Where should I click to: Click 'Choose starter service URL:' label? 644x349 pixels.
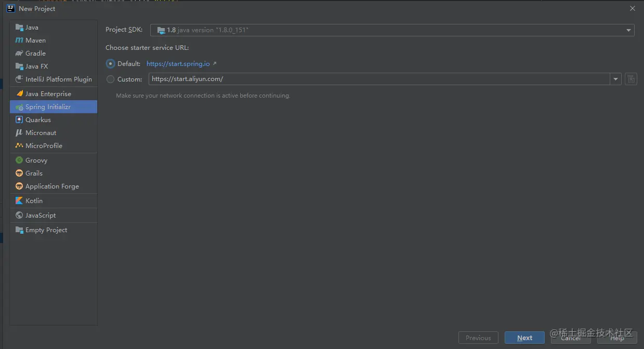coord(147,48)
